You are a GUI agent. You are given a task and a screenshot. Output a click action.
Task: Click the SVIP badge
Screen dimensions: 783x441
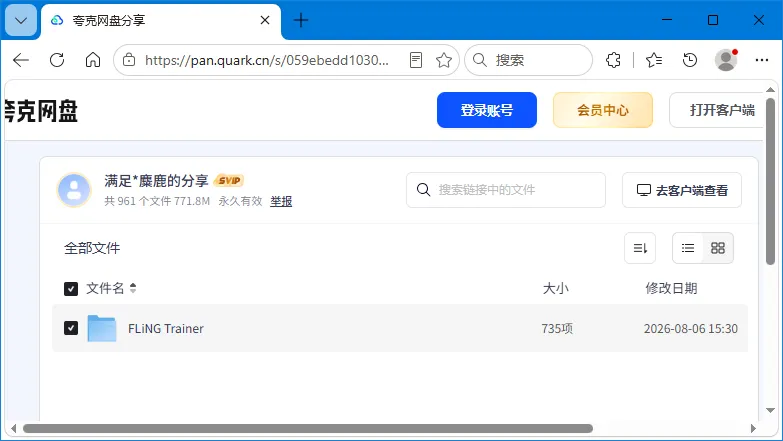point(229,180)
